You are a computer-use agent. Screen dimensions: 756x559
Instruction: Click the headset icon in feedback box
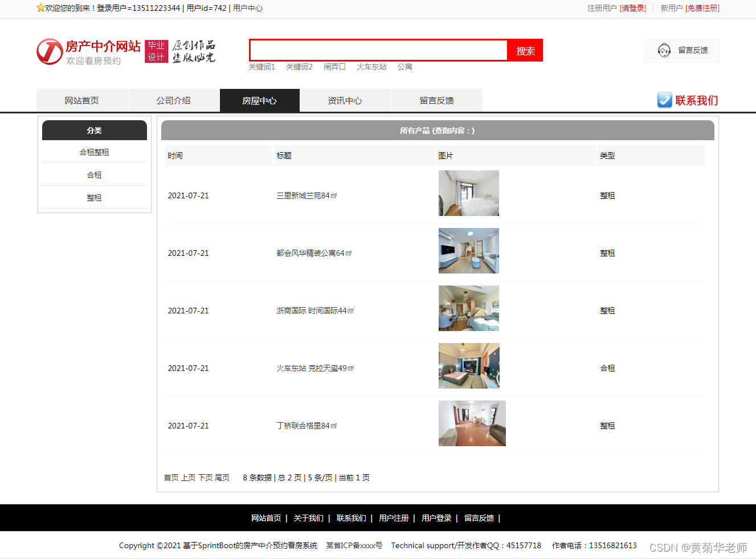pyautogui.click(x=664, y=51)
